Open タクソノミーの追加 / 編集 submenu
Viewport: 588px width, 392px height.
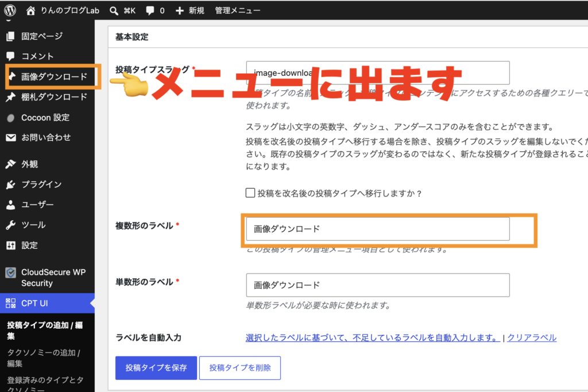[44, 358]
